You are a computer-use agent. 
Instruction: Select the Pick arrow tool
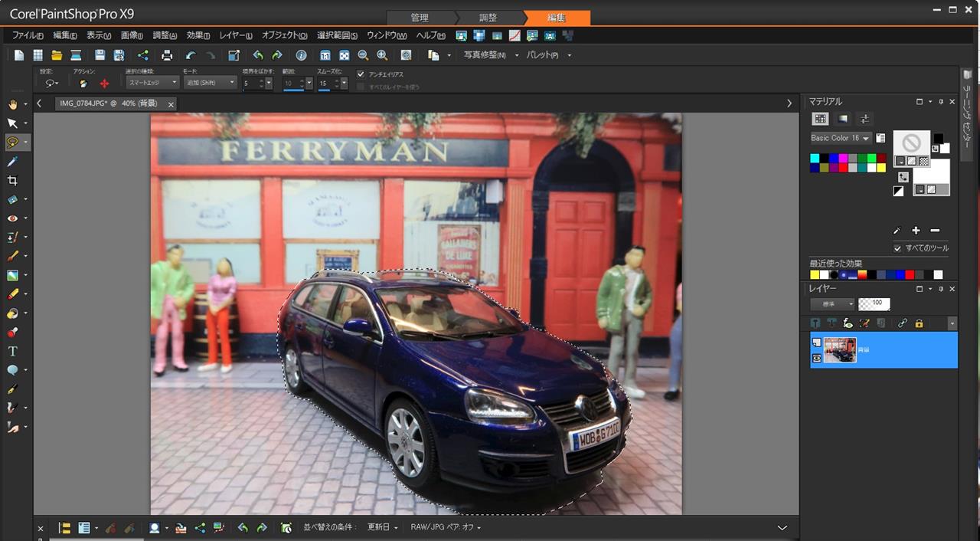(12, 123)
